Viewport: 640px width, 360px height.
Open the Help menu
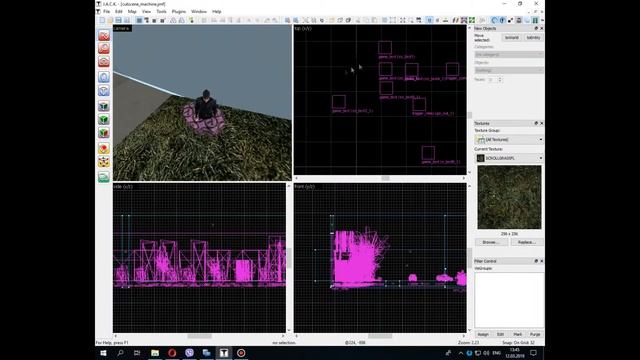click(x=217, y=11)
